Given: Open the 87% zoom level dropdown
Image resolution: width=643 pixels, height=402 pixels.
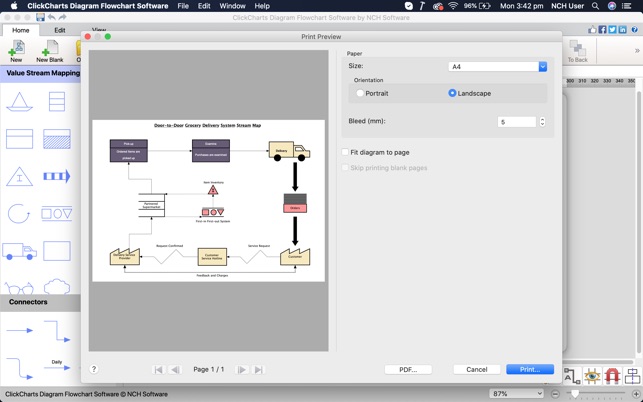Looking at the screenshot, I should click(x=516, y=394).
